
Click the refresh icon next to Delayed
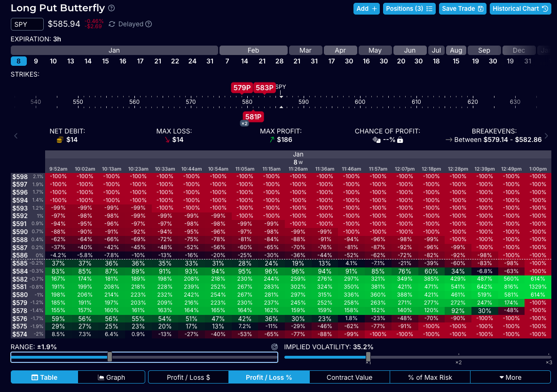point(111,24)
